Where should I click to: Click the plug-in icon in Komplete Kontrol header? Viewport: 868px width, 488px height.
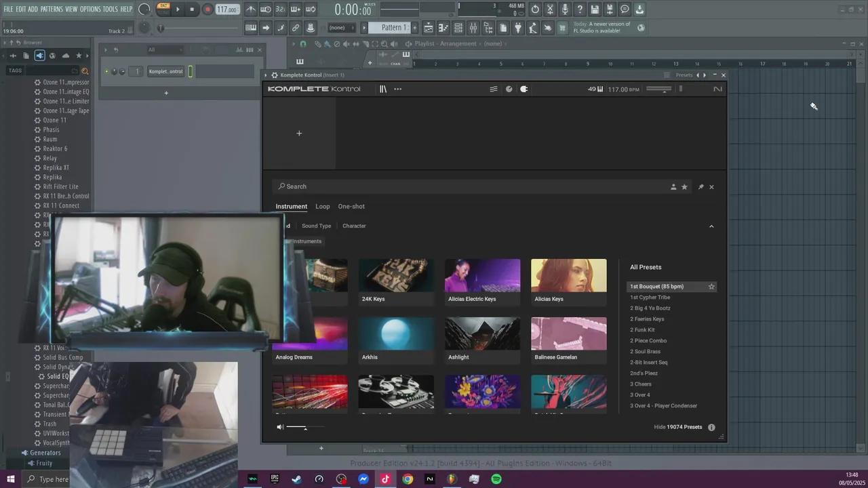coord(524,89)
